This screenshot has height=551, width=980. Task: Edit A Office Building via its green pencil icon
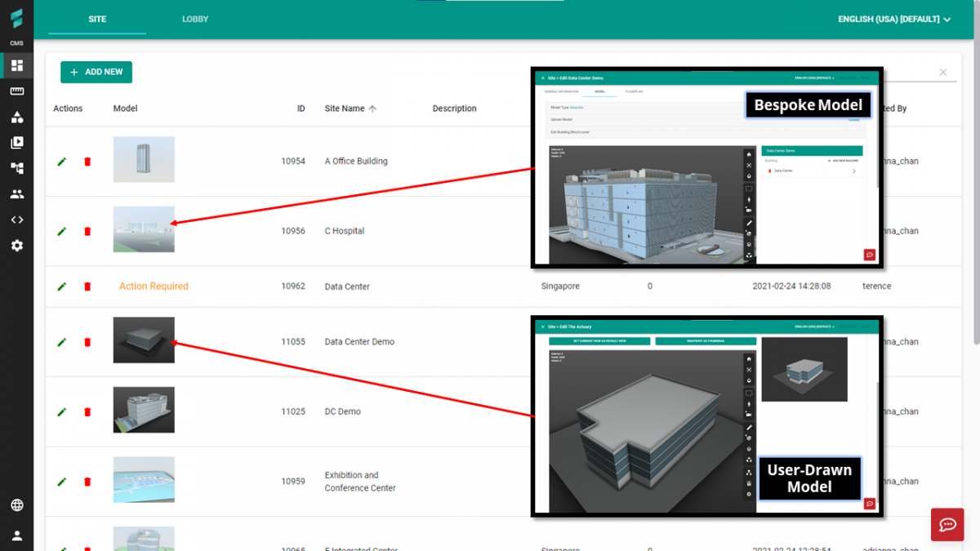pyautogui.click(x=60, y=161)
